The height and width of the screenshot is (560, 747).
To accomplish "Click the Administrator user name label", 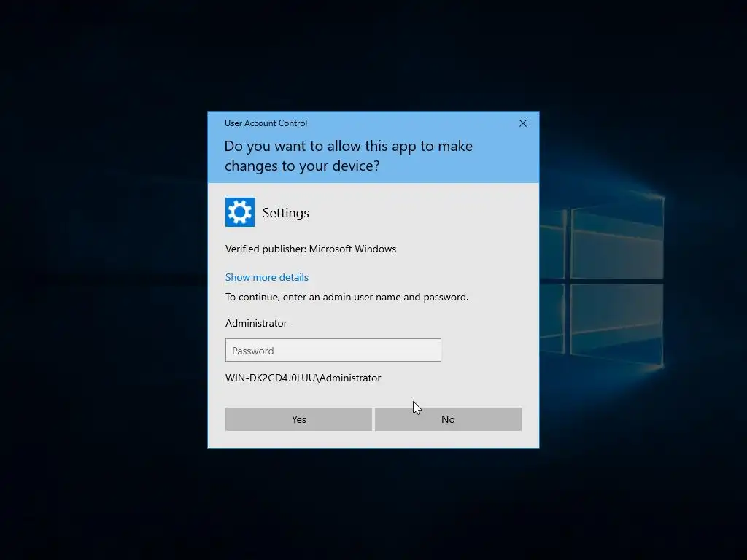I will coord(256,323).
